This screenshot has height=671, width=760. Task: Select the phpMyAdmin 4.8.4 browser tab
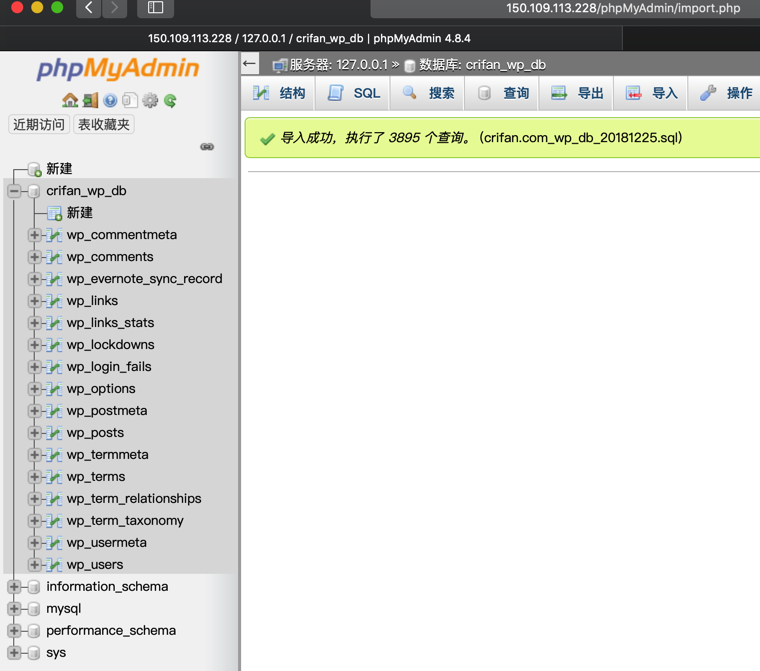tap(309, 38)
